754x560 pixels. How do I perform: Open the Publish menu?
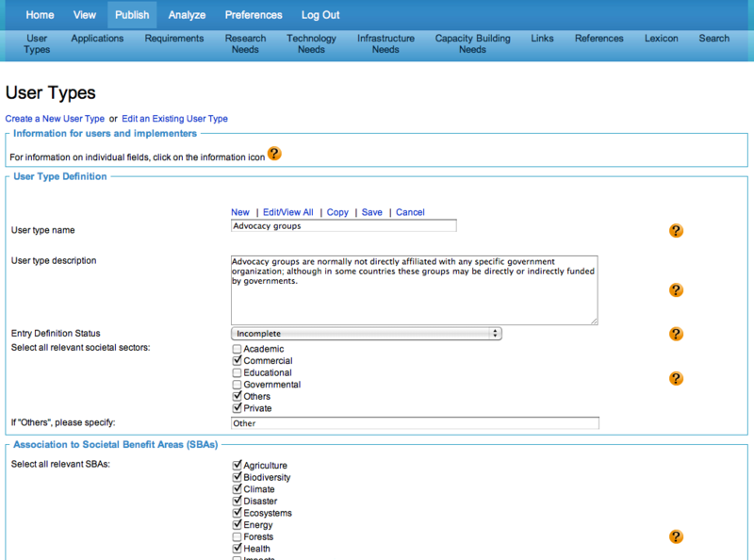tap(132, 15)
